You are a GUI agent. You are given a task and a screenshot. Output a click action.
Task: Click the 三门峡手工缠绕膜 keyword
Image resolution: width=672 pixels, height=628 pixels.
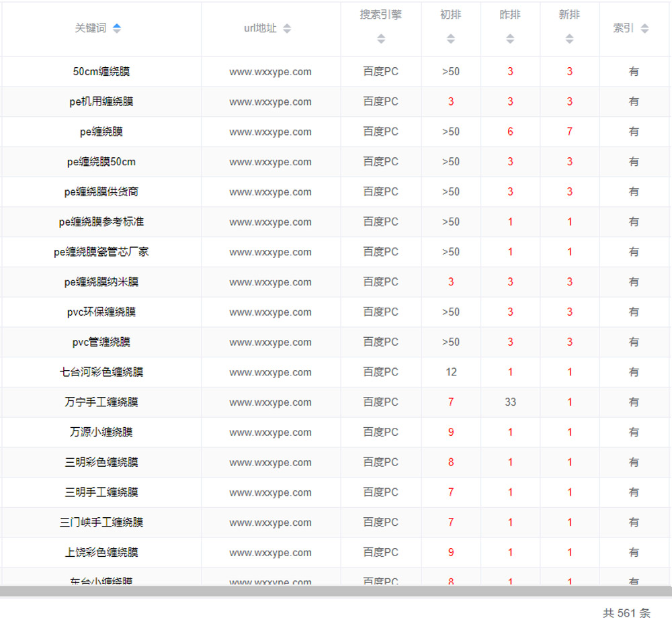(101, 523)
